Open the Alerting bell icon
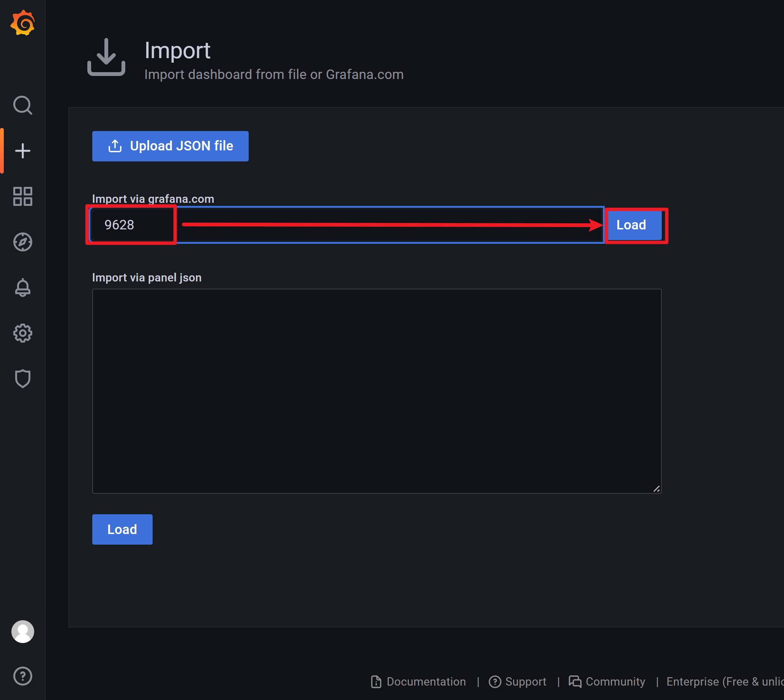The height and width of the screenshot is (700, 784). pyautogui.click(x=23, y=287)
